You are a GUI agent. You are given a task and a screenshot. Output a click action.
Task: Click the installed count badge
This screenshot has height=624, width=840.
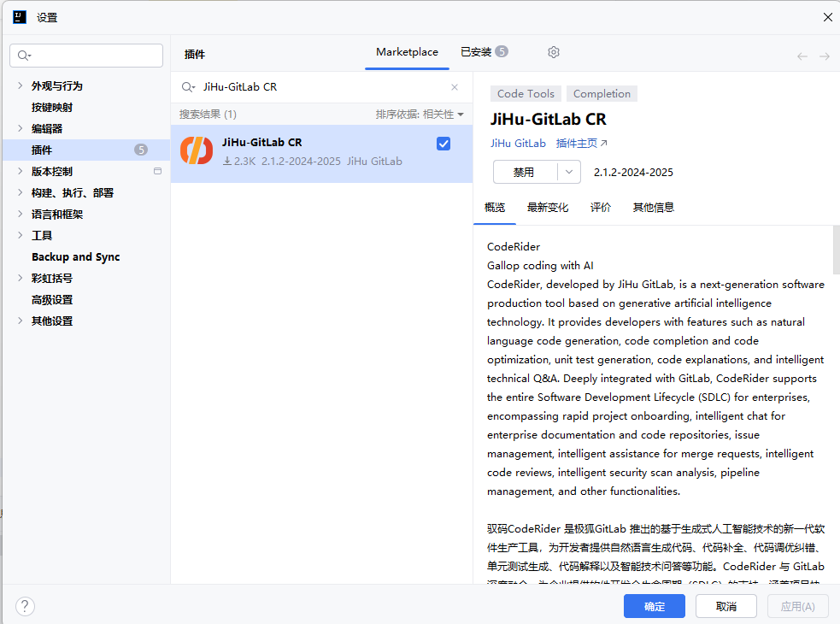(x=502, y=51)
